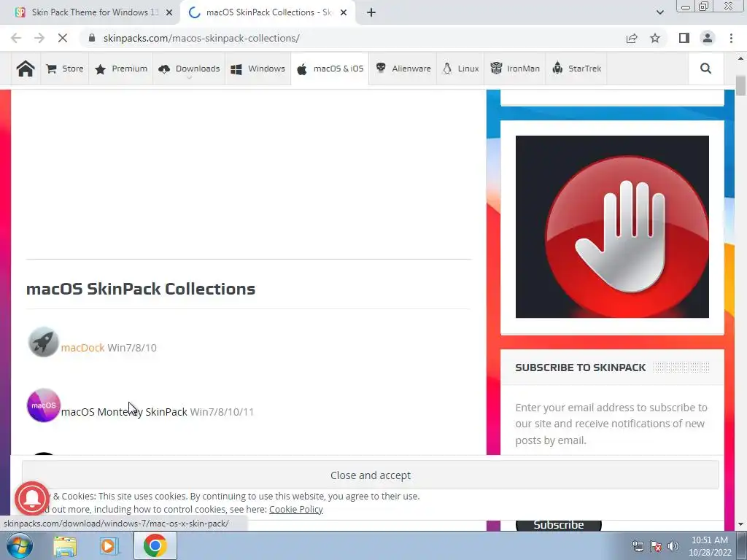Screen dimensions: 747x560
Task: Click the network tray icon
Action: click(x=638, y=546)
